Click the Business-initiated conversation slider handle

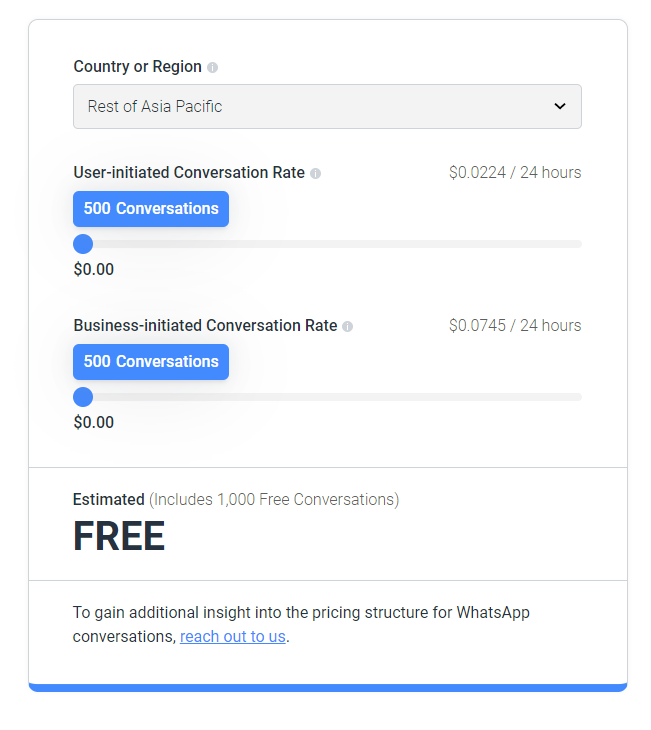tap(83, 397)
